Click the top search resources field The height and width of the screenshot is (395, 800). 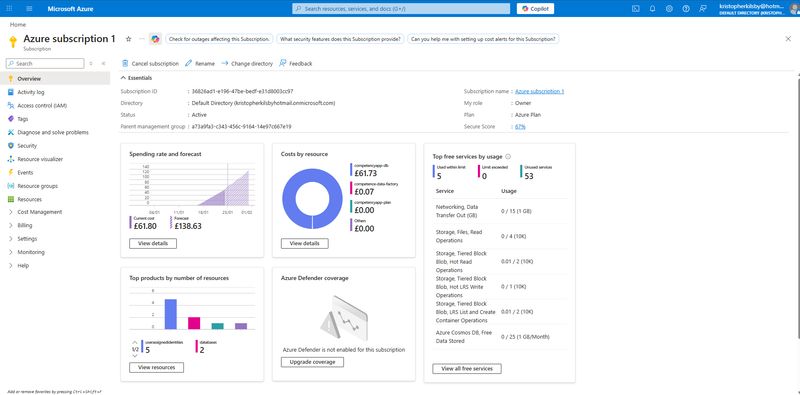click(401, 9)
